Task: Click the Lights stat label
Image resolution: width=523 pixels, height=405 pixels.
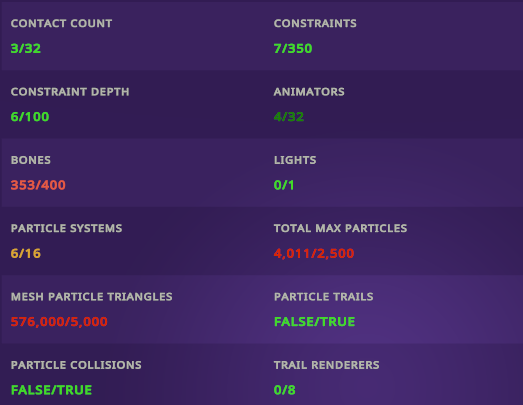Action: click(x=295, y=160)
